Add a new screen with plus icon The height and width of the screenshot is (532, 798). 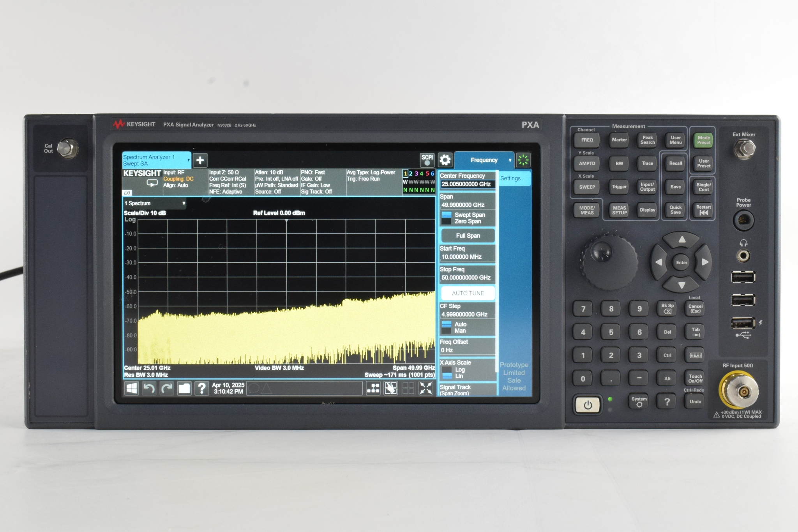click(200, 160)
